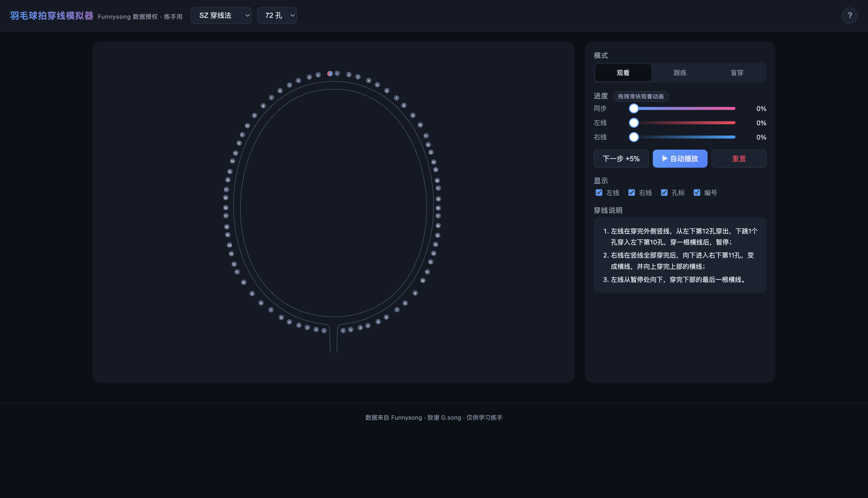Click the bottom-left hole 1 marker near the shaft
Screen dimensions: 868x498
click(324, 331)
